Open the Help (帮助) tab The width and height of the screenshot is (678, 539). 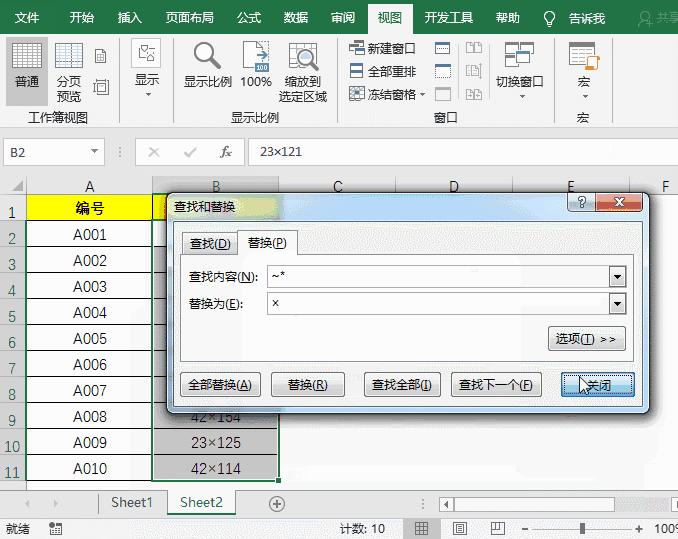(507, 18)
